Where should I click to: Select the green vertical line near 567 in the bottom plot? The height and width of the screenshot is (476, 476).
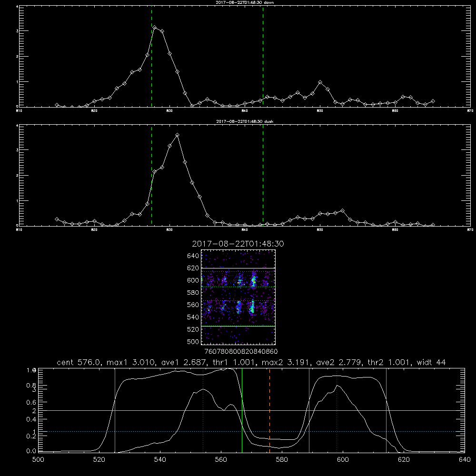242,410
